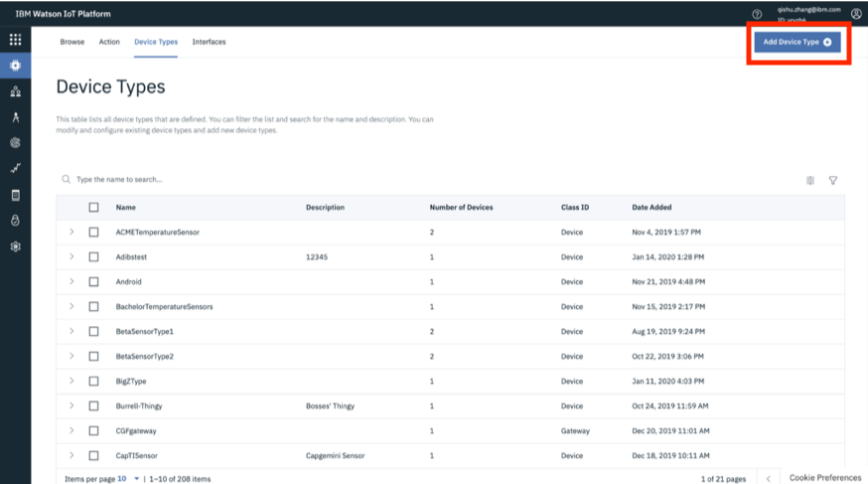868x484 pixels.
Task: Open the Apps compass icon in sidebar
Action: 16,117
